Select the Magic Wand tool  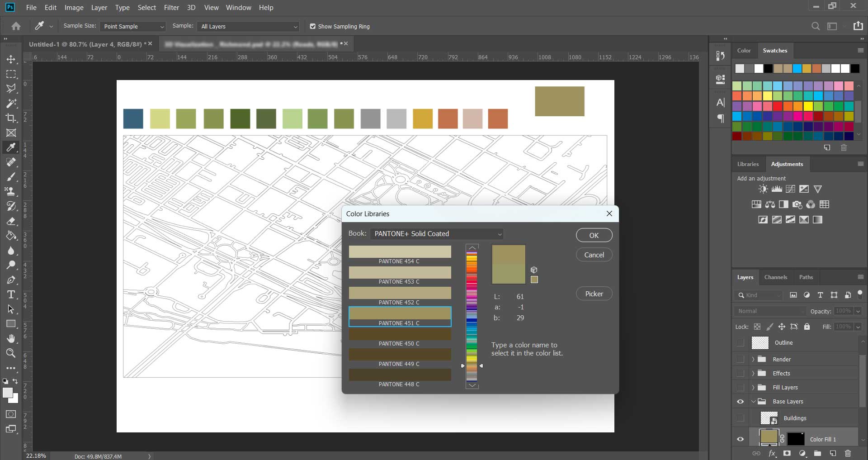(x=11, y=103)
